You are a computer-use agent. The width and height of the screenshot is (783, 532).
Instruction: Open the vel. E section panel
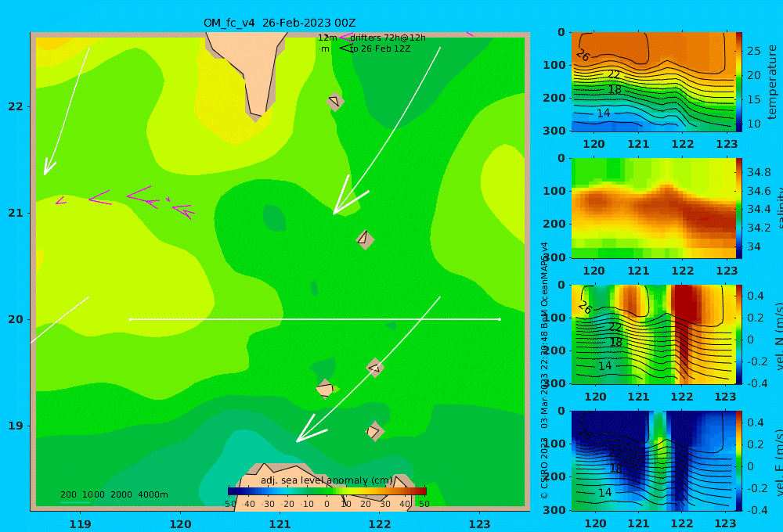point(653,461)
